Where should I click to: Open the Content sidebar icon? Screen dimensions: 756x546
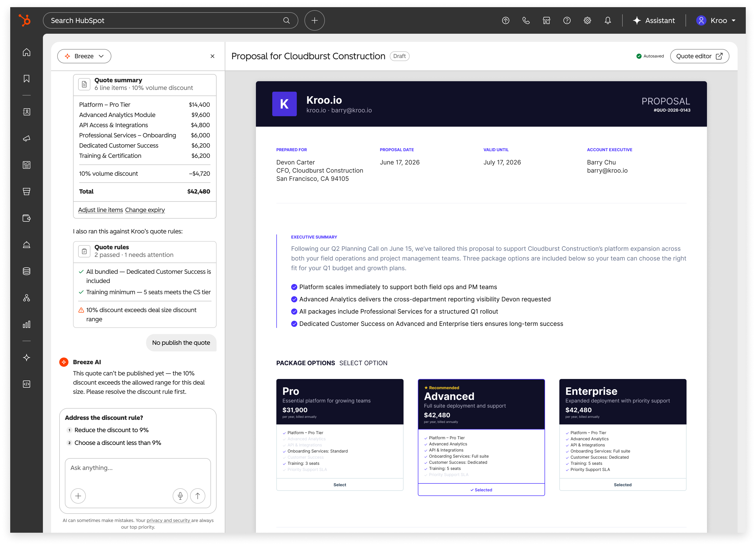27,165
